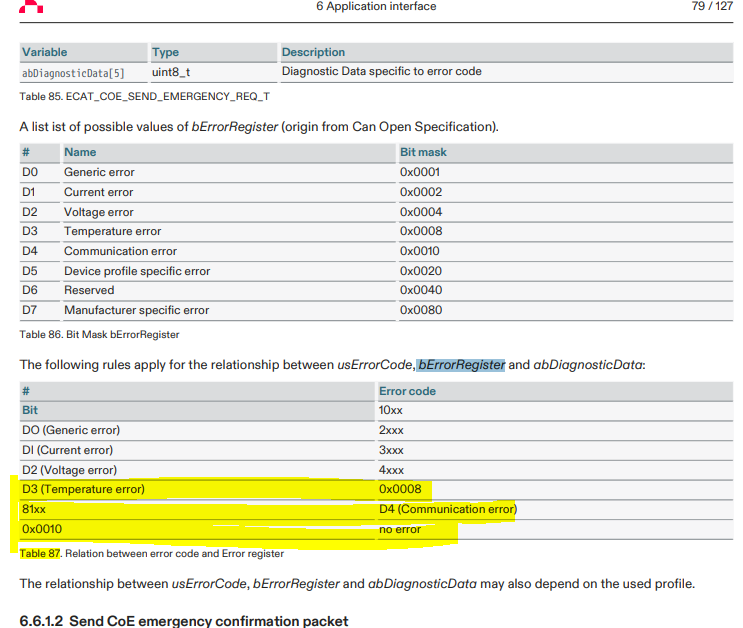The image size is (743, 628).
Task: Click the Table 85 ECAT_COE_SEND_EMERGENCY_REQ_T caption
Action: (x=144, y=97)
